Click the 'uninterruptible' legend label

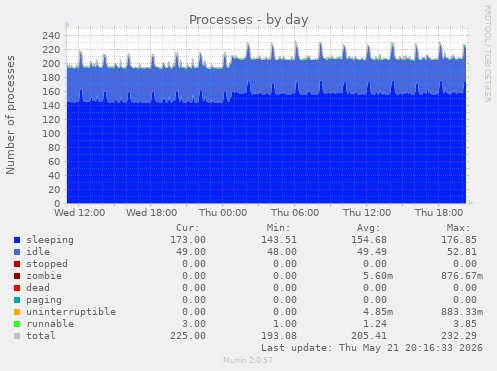point(71,312)
